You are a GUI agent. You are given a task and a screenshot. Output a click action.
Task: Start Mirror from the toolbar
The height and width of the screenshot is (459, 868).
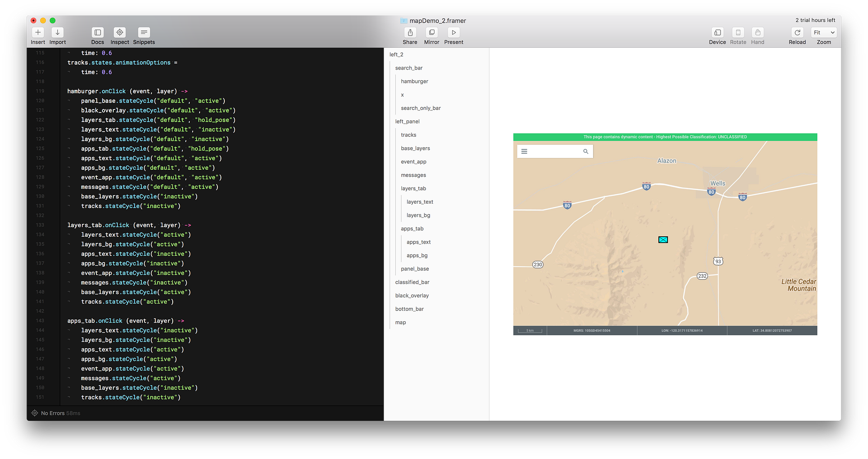click(x=431, y=33)
